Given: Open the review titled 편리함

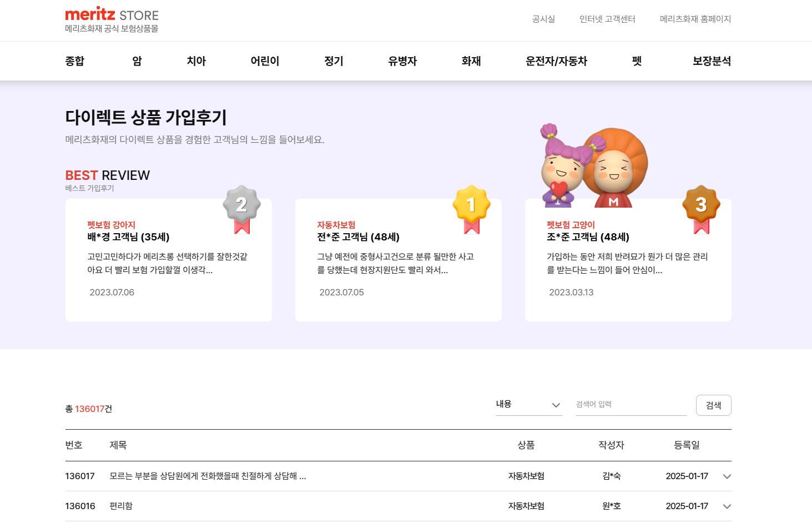Looking at the screenshot, I should (121, 506).
